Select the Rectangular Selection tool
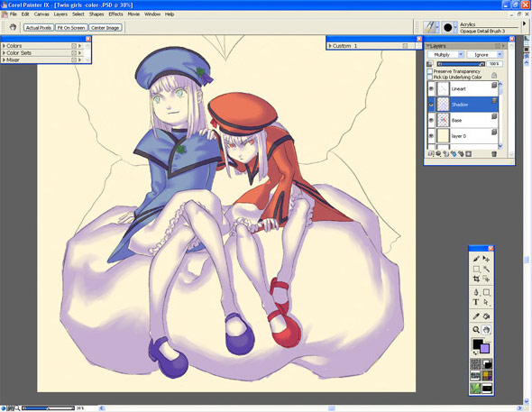 476,270
